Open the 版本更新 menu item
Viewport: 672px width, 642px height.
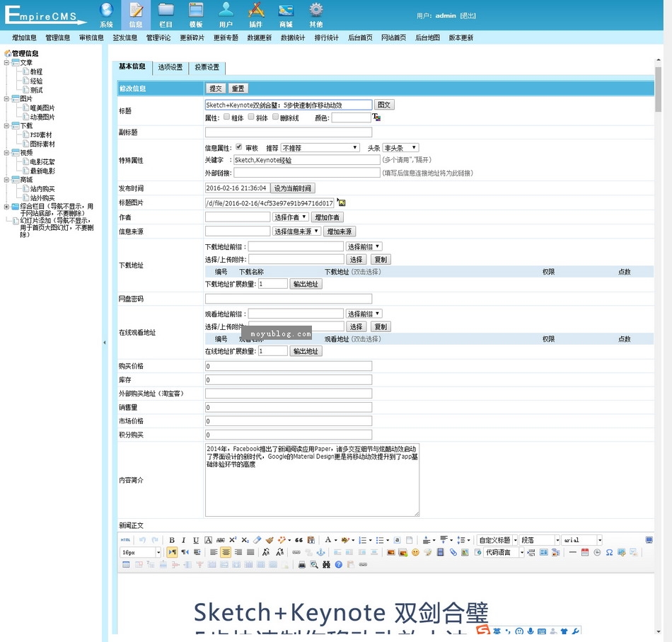[460, 38]
